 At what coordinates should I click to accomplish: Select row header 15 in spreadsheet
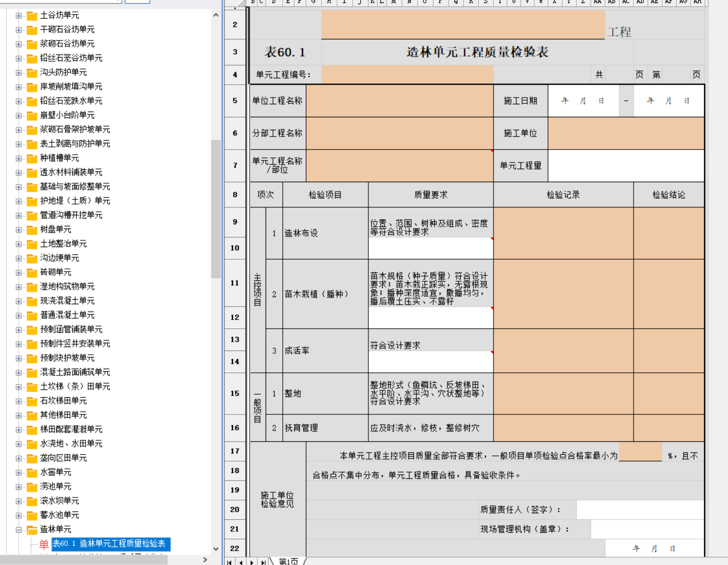click(x=235, y=394)
